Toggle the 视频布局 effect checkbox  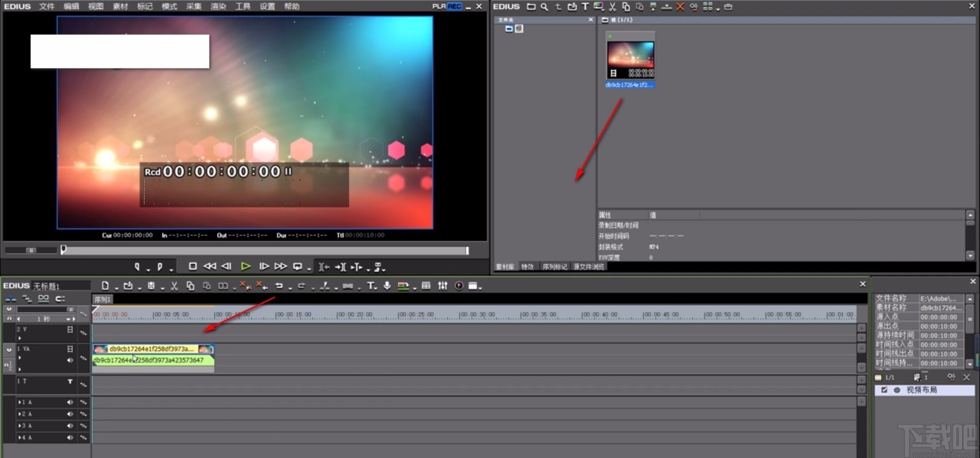coord(884,390)
